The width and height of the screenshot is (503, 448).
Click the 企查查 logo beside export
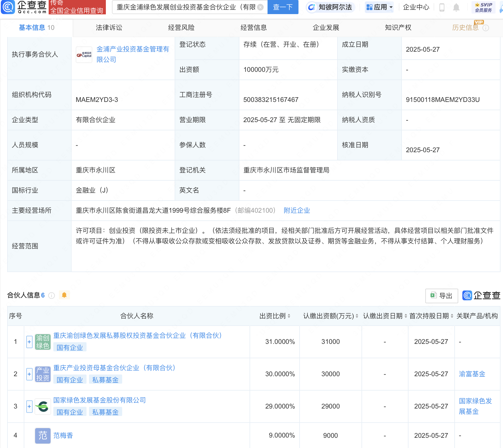pos(481,296)
